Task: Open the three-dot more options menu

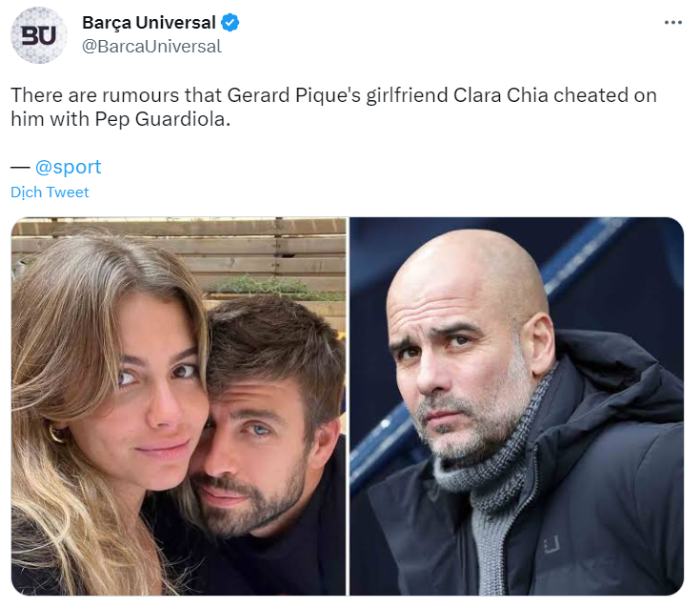Action: (x=672, y=21)
